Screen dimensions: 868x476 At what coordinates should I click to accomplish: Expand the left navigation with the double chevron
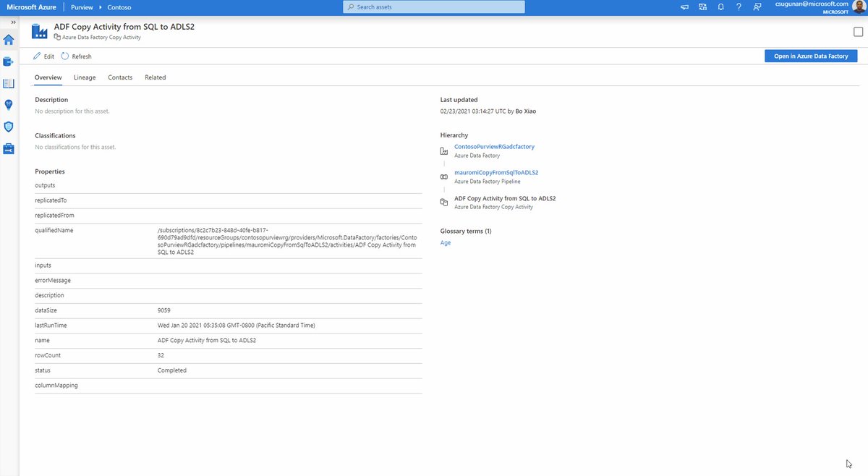click(13, 22)
